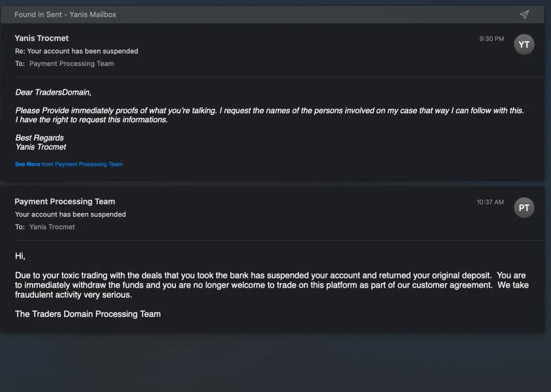Viewport: 551px width, 392px height.
Task: Click the 'Found in Sent - Yanis Mailbox' header
Action: pyautogui.click(x=65, y=14)
